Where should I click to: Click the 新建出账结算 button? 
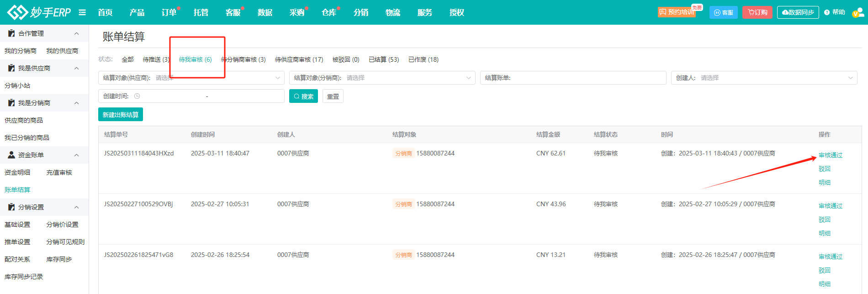(121, 114)
